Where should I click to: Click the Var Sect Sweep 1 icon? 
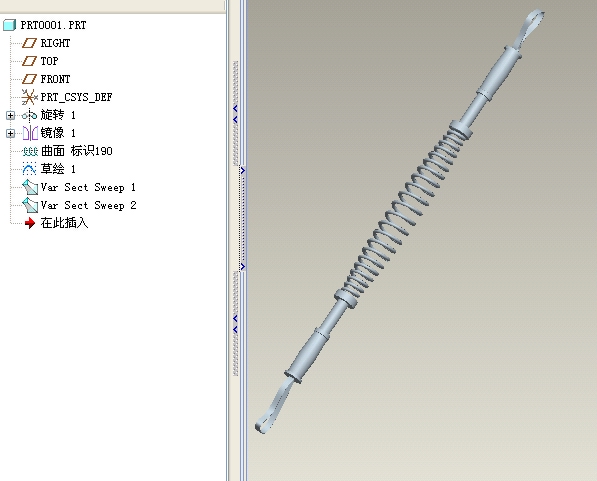30,187
